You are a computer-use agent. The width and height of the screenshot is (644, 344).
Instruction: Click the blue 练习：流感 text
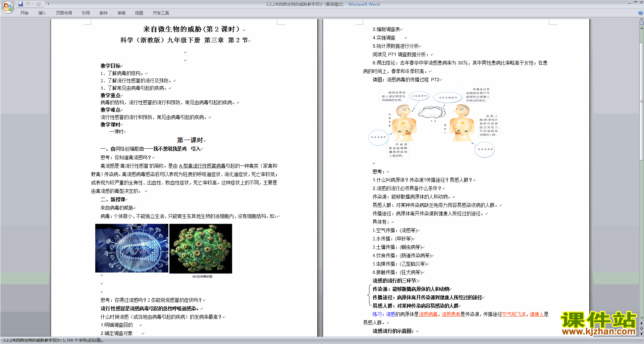384,314
